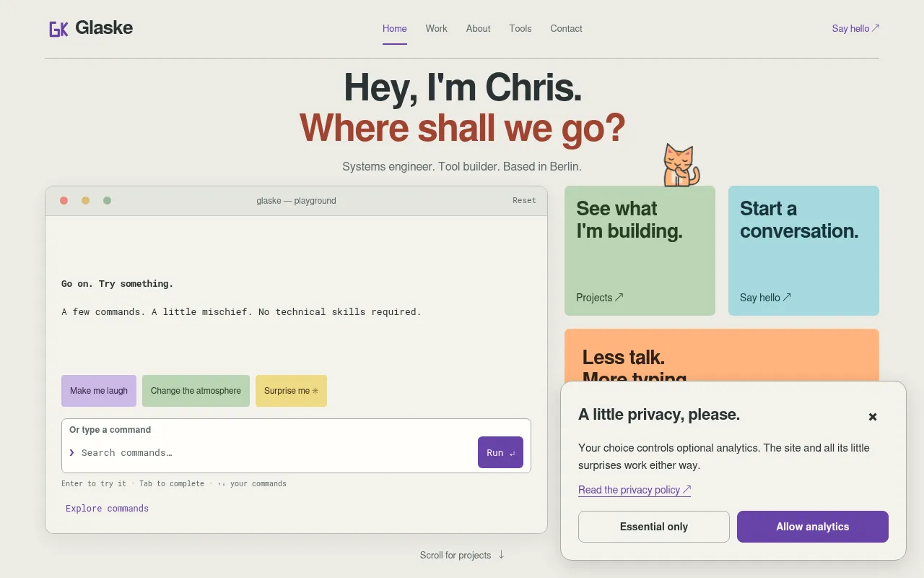Choose Essential only cookies
924x578 pixels.
654,527
